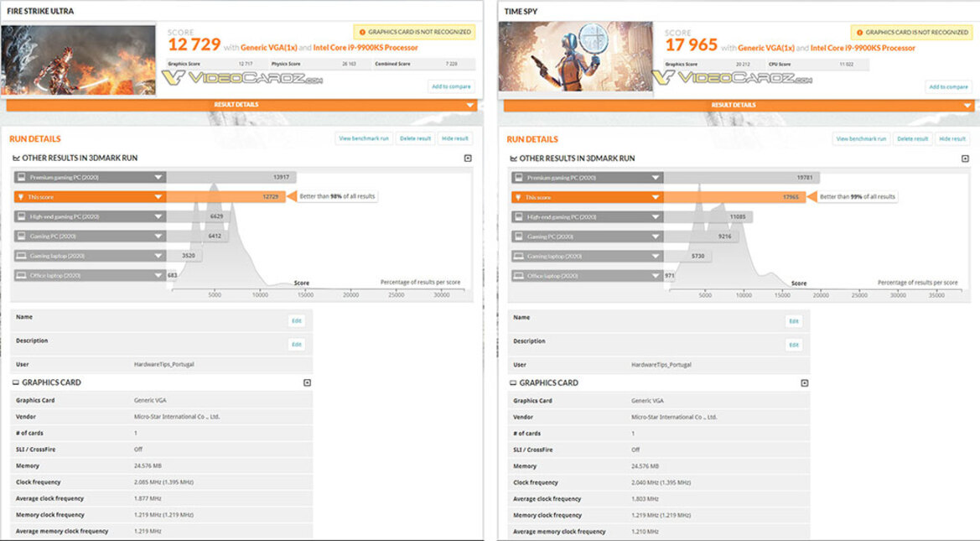View benchmark run for Time Spy

point(861,139)
